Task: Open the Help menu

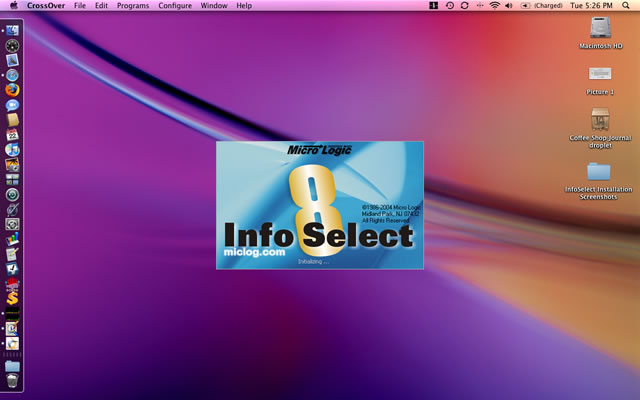Action: (244, 6)
